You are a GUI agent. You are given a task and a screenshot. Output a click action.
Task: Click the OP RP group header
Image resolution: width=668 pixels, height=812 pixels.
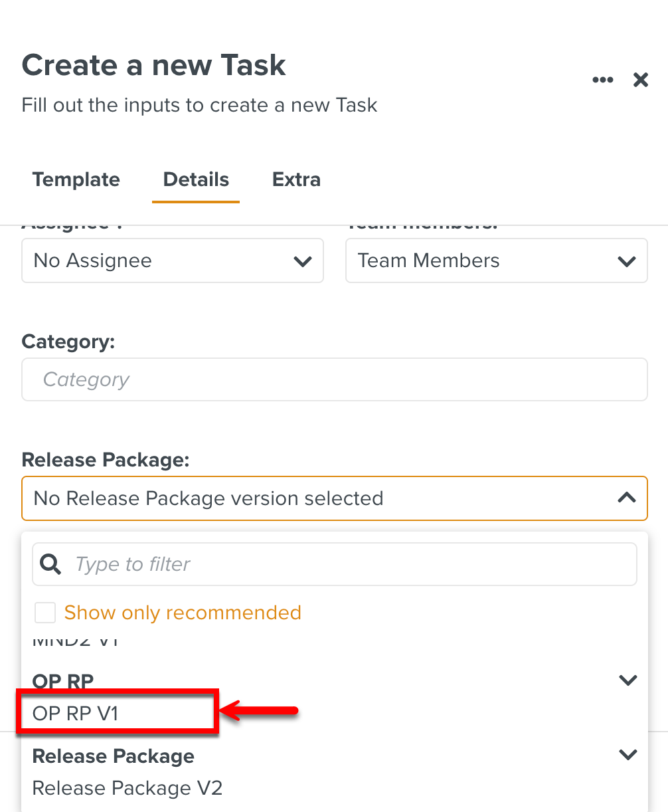63,681
